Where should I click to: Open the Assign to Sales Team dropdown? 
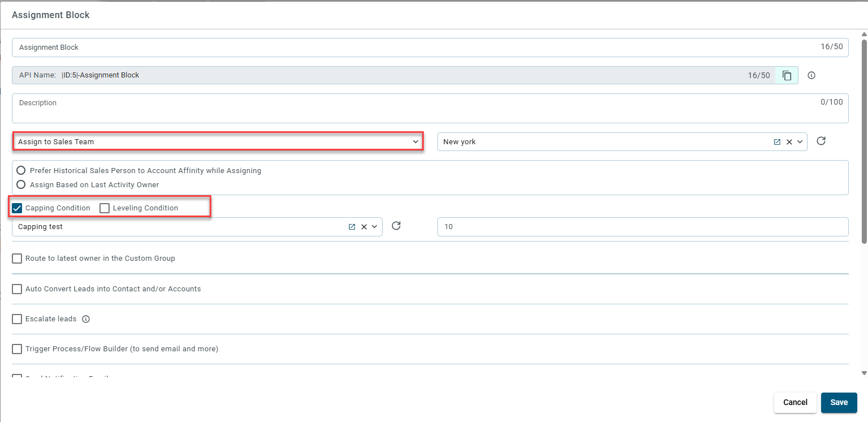pos(218,142)
